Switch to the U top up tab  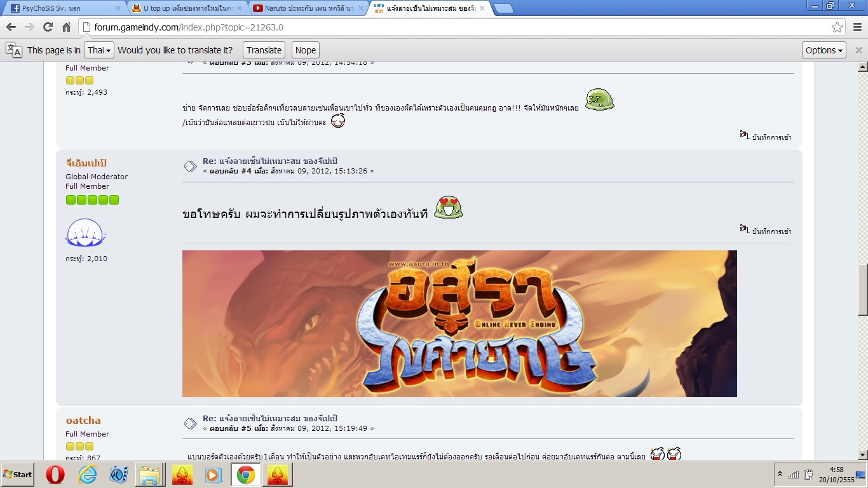coord(186,8)
